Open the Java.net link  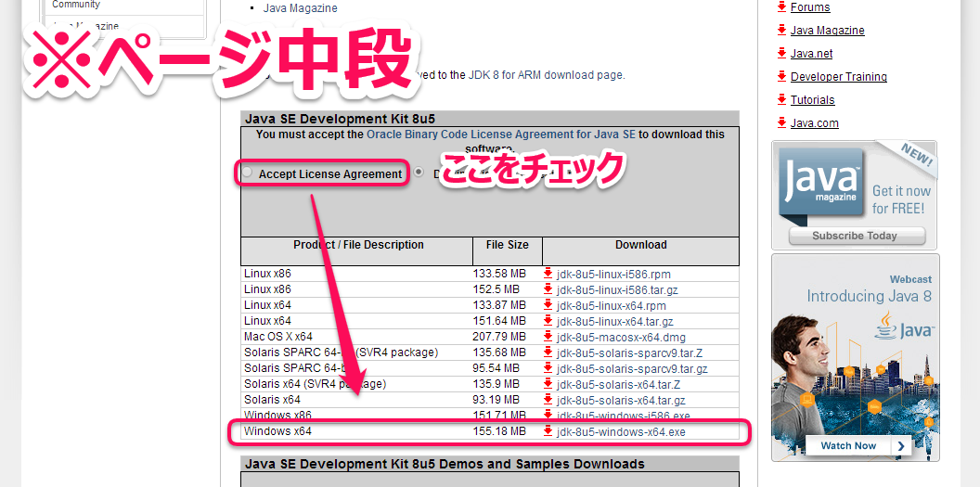click(811, 54)
